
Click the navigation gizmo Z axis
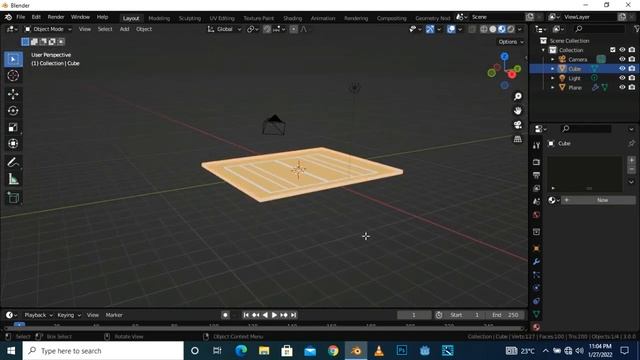click(x=504, y=56)
